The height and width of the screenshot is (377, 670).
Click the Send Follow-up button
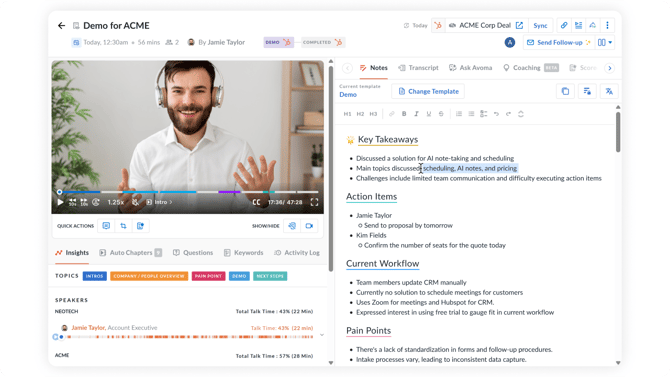pos(558,42)
